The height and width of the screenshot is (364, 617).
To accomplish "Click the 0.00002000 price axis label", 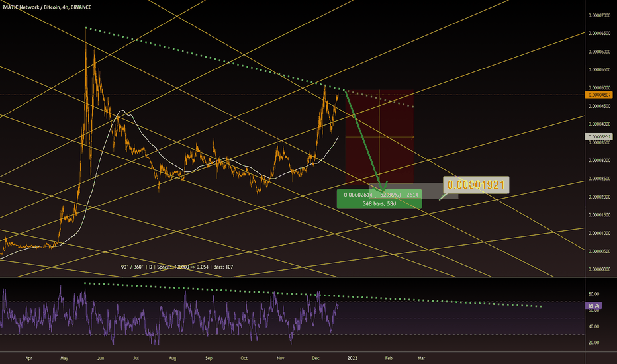I will (x=599, y=197).
